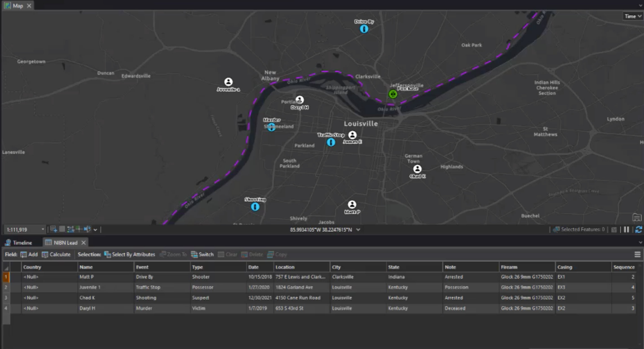Open the table options hamburger menu

click(638, 254)
